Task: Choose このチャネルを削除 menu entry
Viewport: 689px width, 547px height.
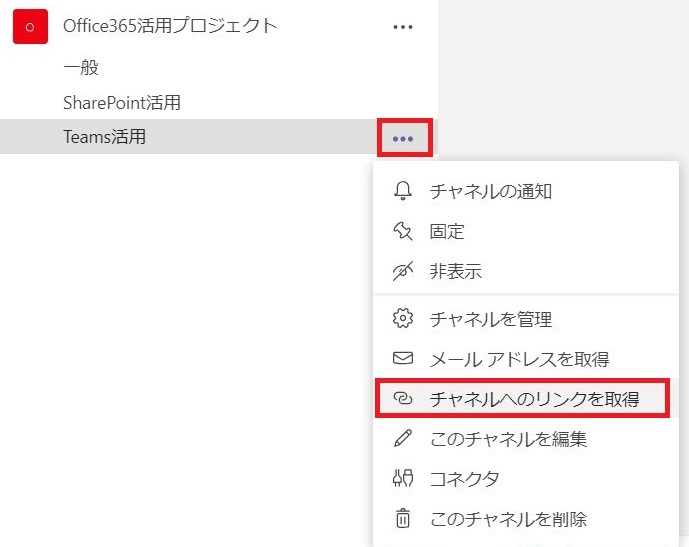Action: pos(526,518)
